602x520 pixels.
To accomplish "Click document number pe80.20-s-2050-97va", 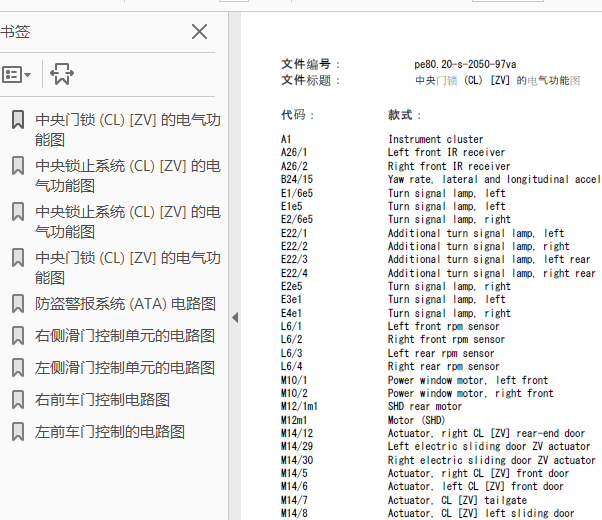I will coord(465,64).
